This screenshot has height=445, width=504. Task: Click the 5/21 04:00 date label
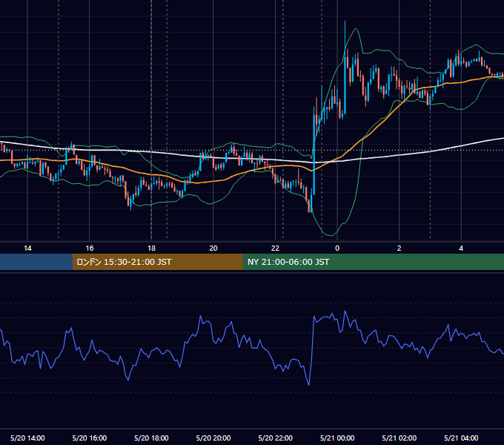pyautogui.click(x=461, y=438)
